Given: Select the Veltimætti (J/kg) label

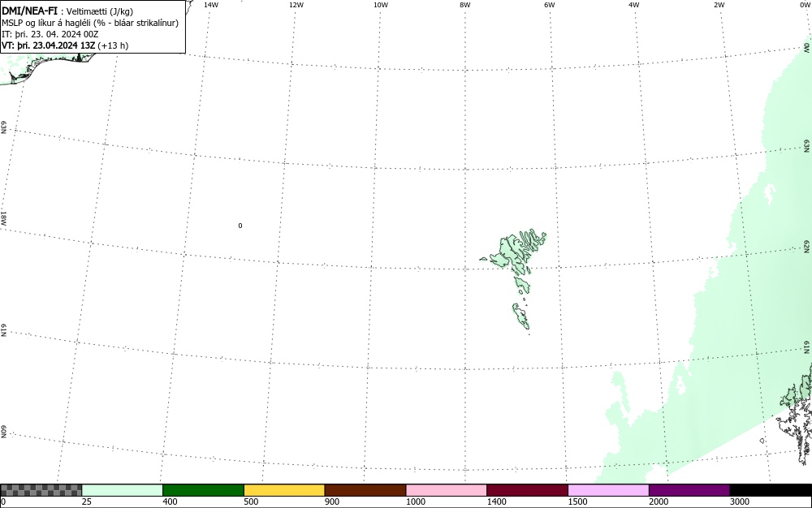Looking at the screenshot, I should (x=99, y=11).
